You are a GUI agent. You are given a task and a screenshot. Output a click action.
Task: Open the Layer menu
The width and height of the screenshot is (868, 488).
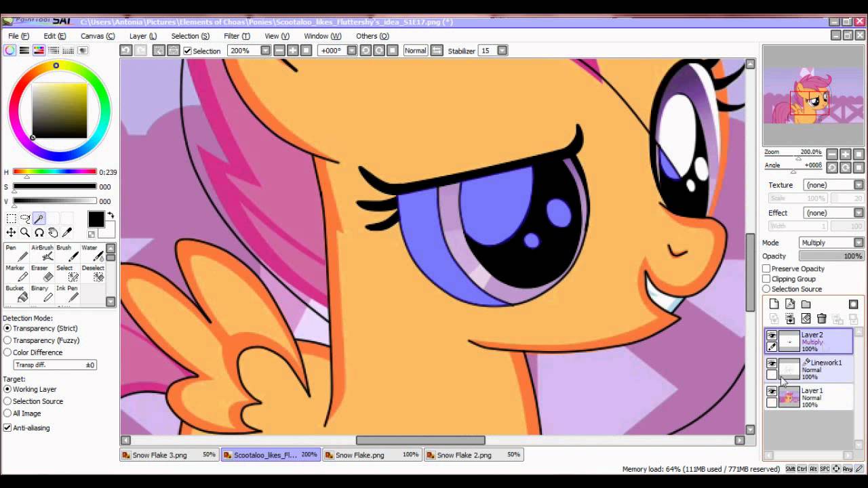pyautogui.click(x=143, y=36)
